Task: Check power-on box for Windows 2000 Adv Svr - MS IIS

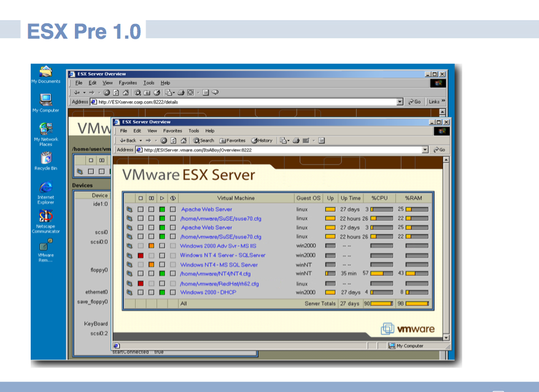Action: tap(162, 246)
